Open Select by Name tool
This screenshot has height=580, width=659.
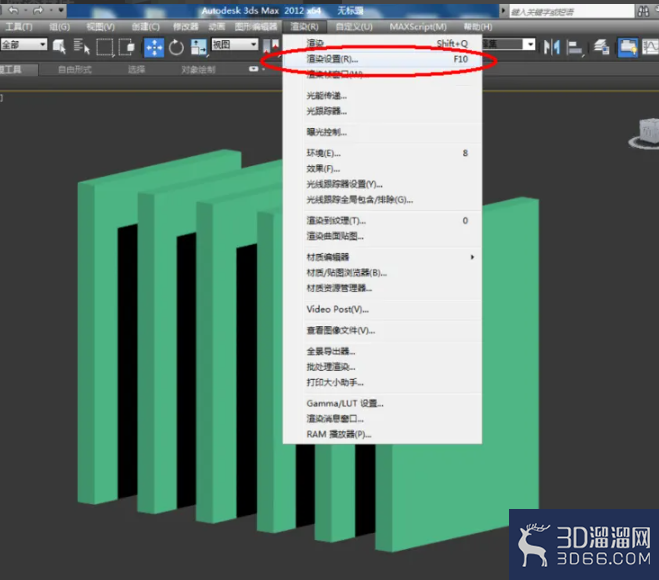[82, 46]
